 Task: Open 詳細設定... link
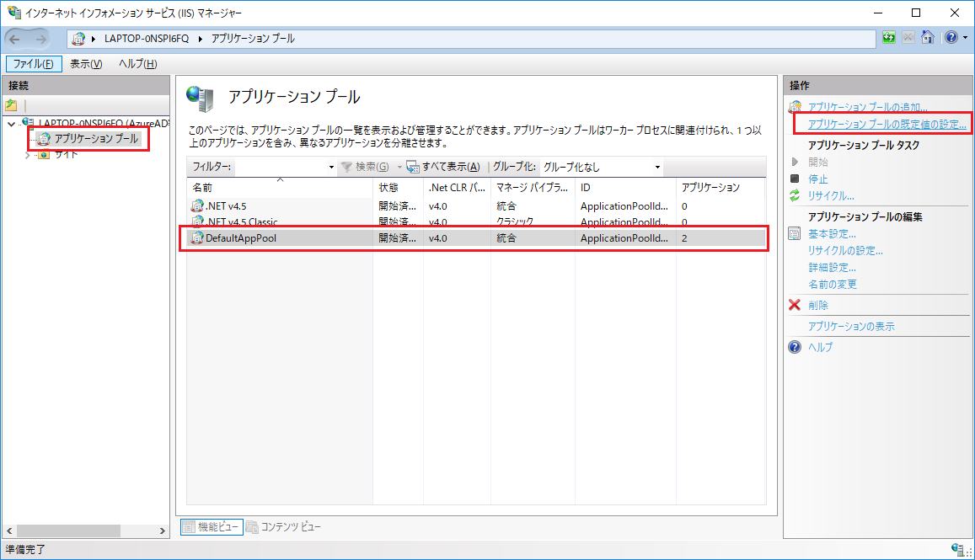(832, 267)
